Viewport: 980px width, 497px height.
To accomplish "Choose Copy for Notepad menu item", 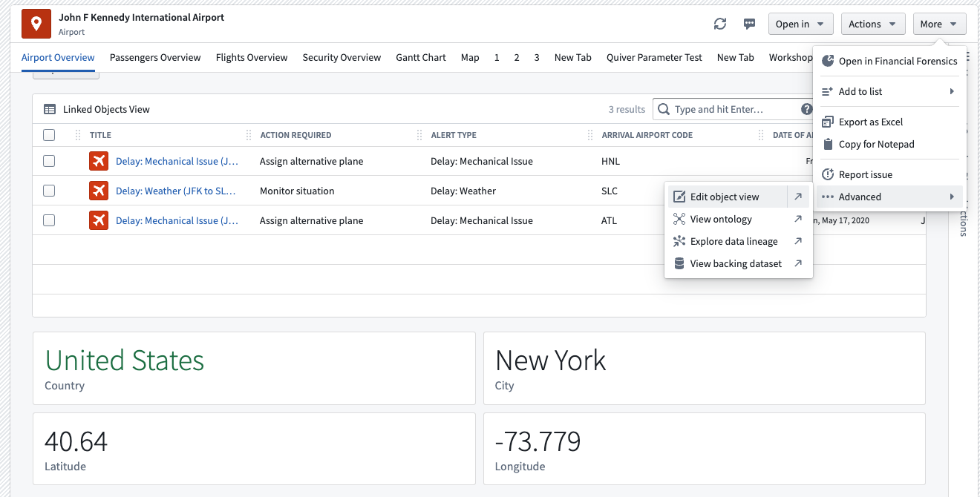I will (890, 144).
